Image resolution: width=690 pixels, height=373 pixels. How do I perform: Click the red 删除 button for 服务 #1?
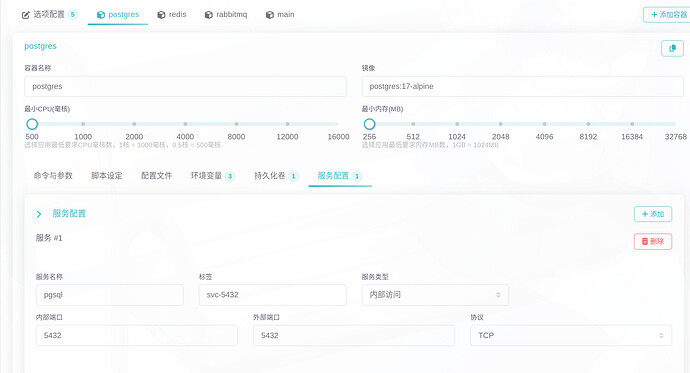653,241
